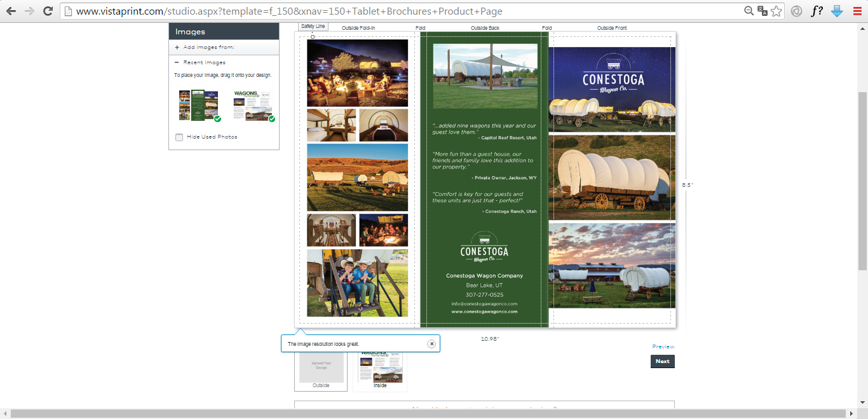Open the Preview link
This screenshot has width=868, height=419.
(663, 347)
